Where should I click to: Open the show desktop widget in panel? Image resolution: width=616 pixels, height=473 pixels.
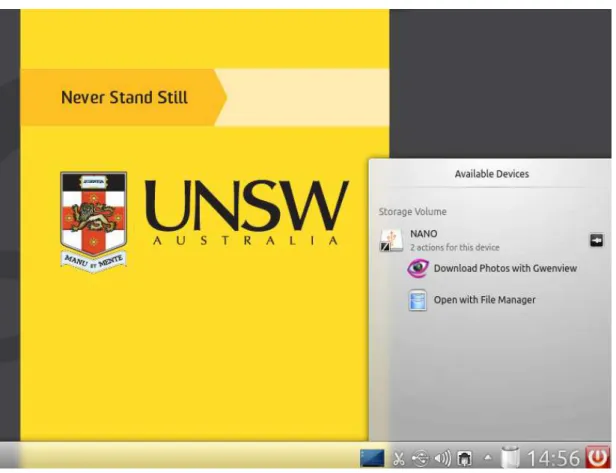point(372,458)
